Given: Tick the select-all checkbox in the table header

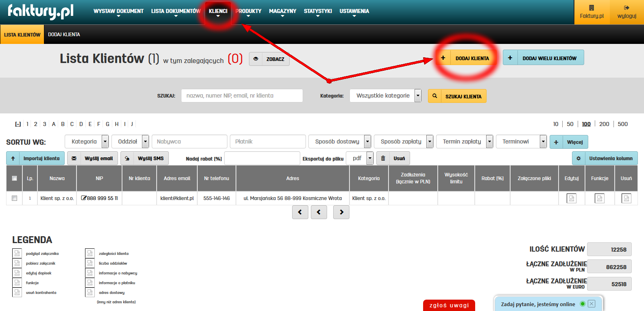Looking at the screenshot, I should point(15,178).
